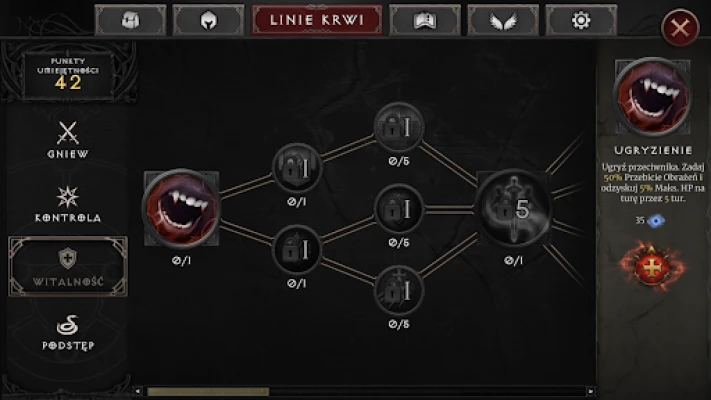Click the horizontal scrollbar right arrow

[x=590, y=391]
